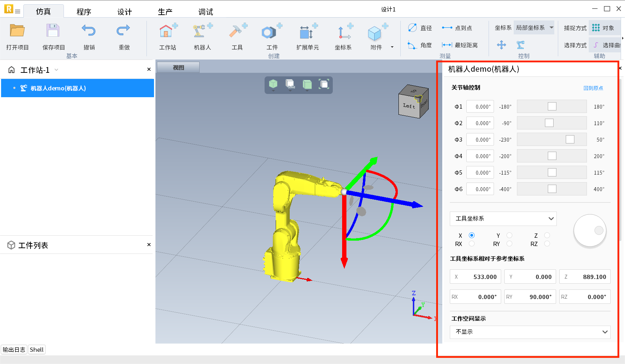Click the 回到原点 link
The image size is (625, 364).
(593, 88)
